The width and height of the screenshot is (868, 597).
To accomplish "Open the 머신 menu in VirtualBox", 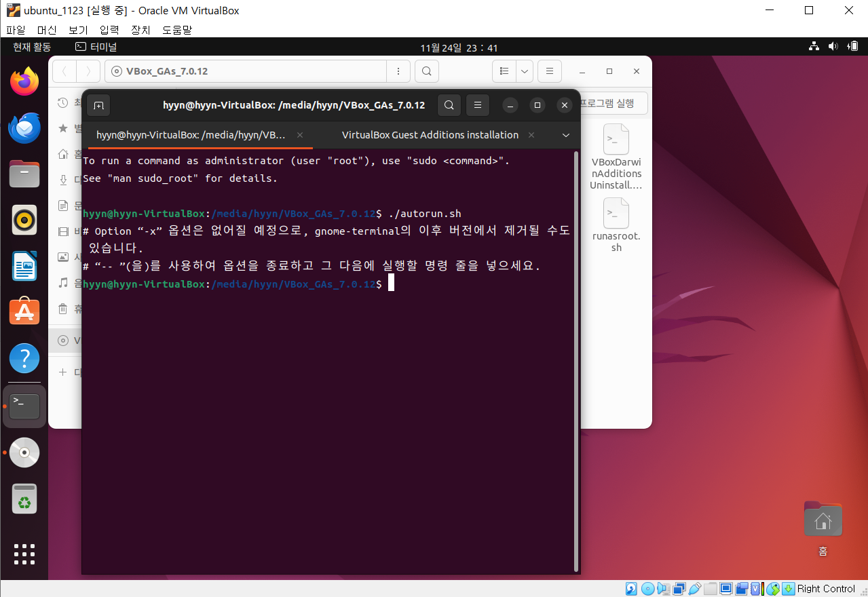I will pyautogui.click(x=47, y=30).
